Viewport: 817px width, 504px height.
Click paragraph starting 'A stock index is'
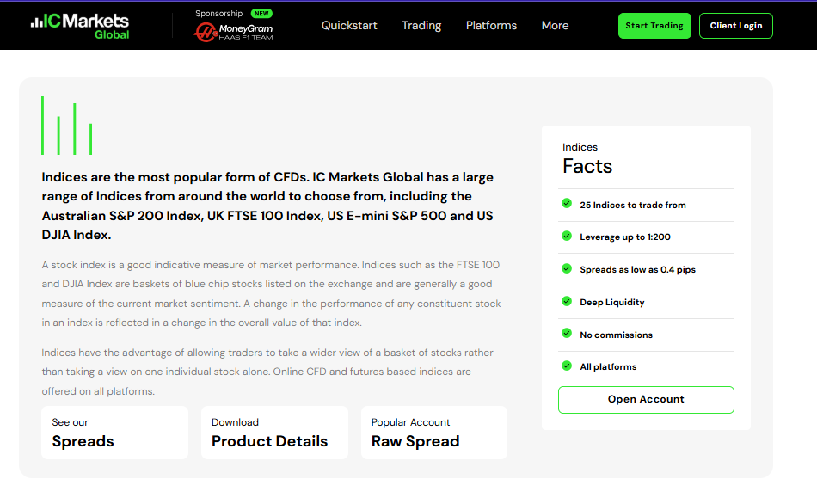(x=271, y=293)
